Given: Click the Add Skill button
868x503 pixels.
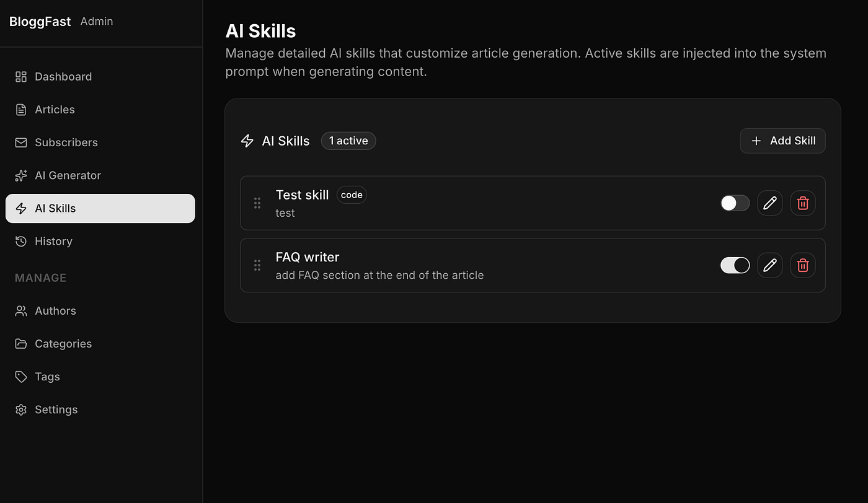Looking at the screenshot, I should [782, 141].
